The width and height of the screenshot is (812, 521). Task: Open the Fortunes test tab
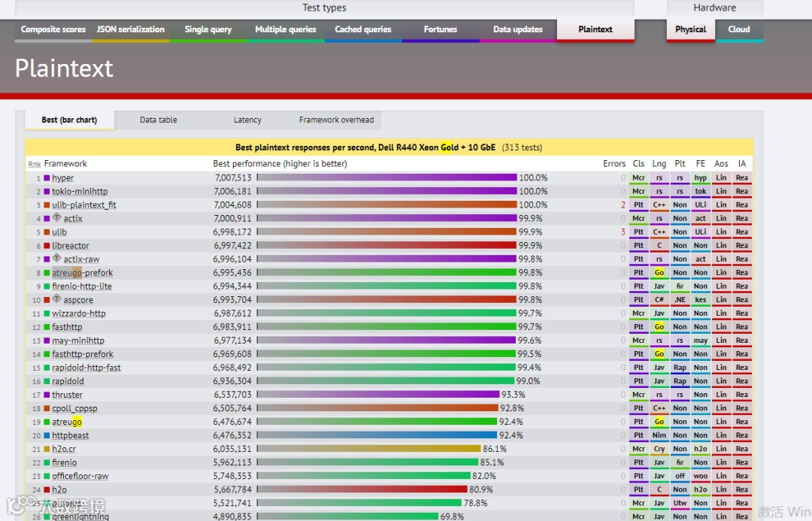(x=441, y=29)
